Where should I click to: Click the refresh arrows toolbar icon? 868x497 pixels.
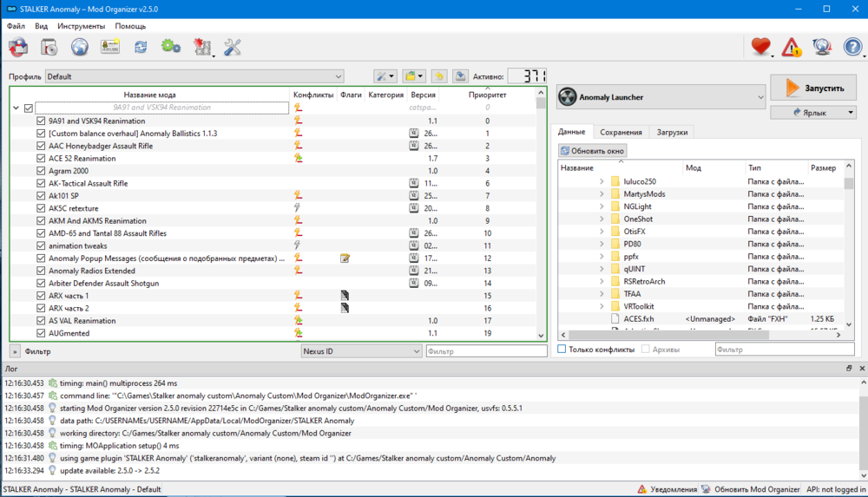point(141,48)
